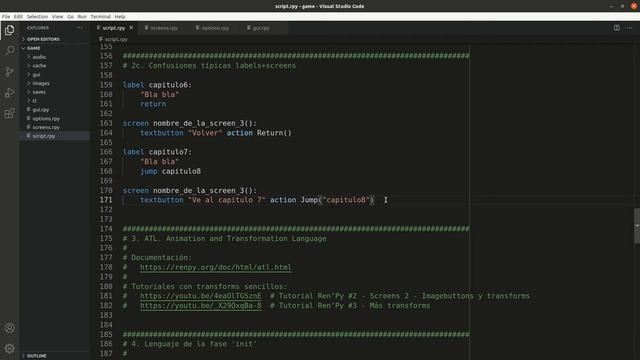The width and height of the screenshot is (640, 360).
Task: Open the Edit menu
Action: coord(18,17)
